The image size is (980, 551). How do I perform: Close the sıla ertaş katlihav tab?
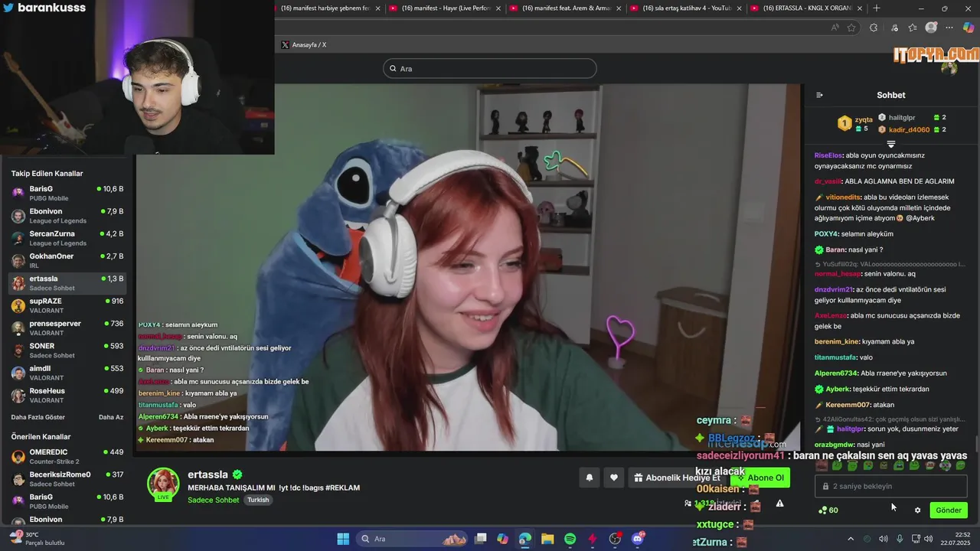(738, 8)
